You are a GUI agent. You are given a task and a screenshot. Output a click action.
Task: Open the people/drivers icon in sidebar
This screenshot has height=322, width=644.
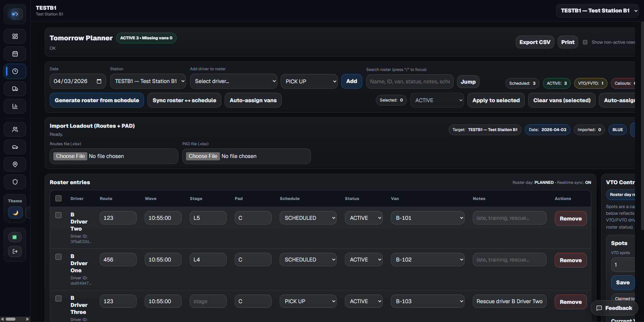coord(15,129)
